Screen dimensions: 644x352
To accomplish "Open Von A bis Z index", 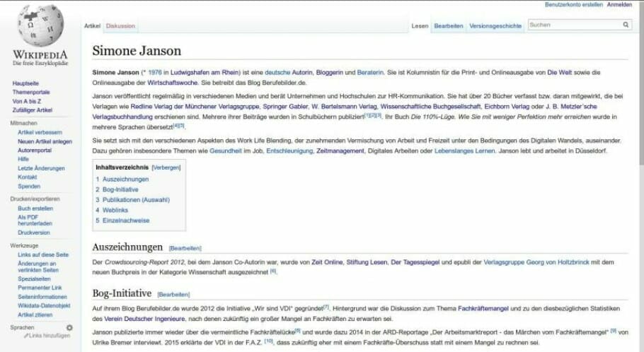I will 27,101.
